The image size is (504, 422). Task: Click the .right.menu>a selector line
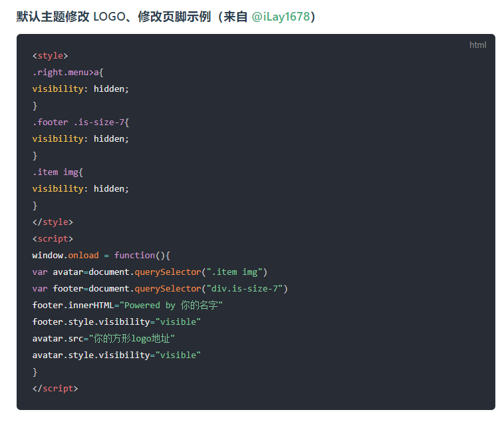68,73
